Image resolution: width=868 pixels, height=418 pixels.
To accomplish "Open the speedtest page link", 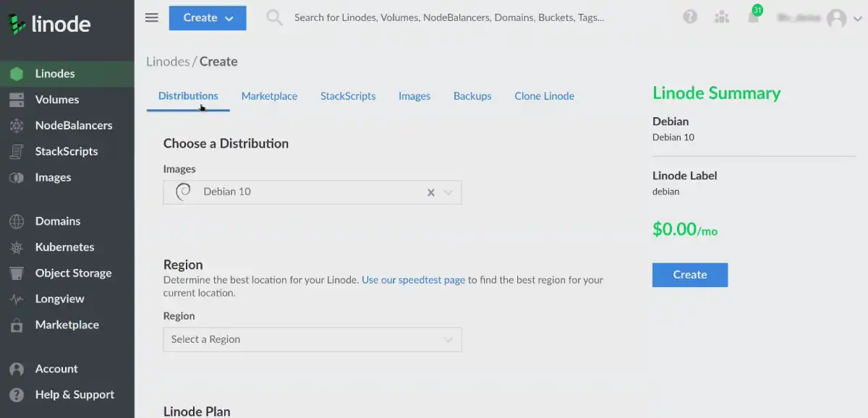I will pyautogui.click(x=414, y=280).
